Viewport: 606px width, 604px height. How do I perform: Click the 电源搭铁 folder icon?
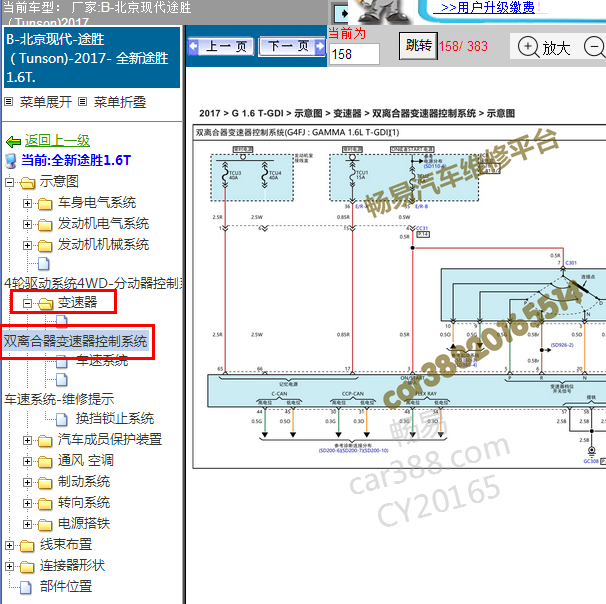45,525
